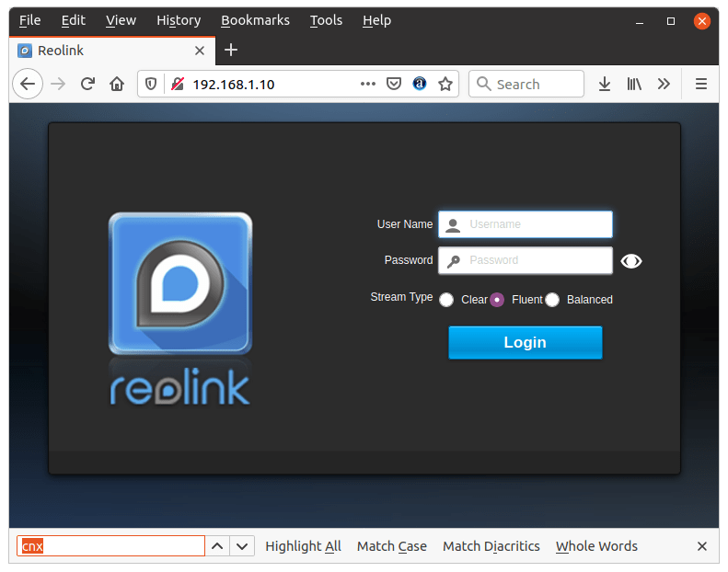Click the key icon in the Password field
This screenshot has width=728, height=572.
click(x=453, y=262)
